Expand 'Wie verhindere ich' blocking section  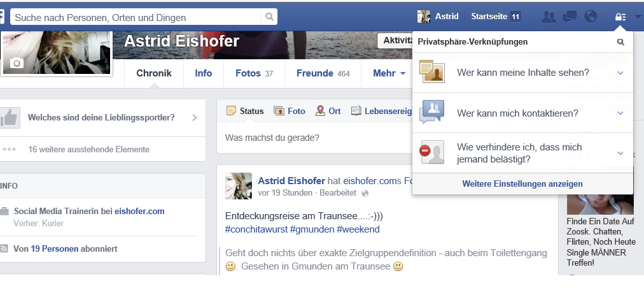pyautogui.click(x=522, y=153)
